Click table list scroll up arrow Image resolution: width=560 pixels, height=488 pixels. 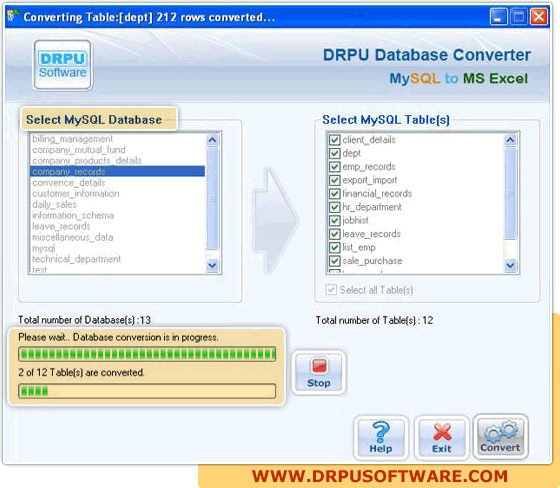(511, 140)
